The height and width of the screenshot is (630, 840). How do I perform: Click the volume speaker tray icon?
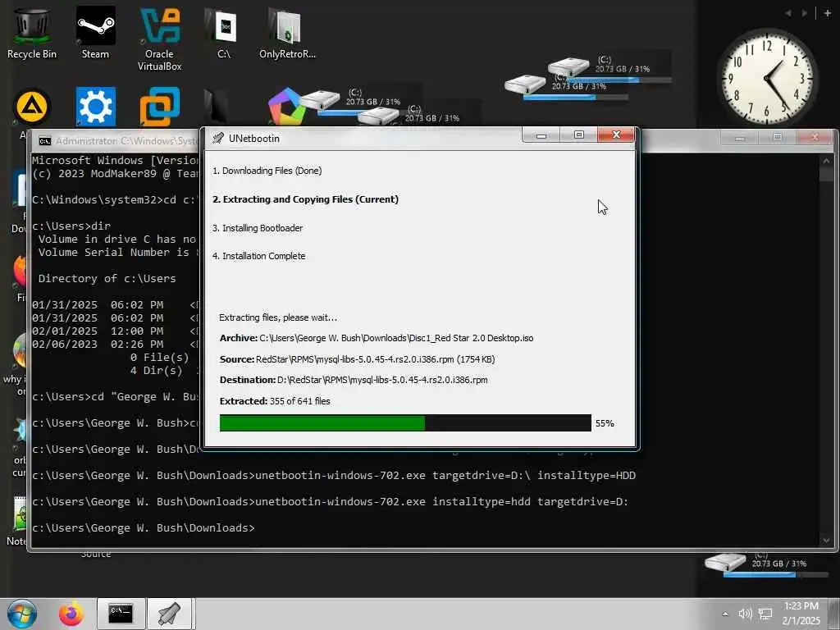[745, 614]
